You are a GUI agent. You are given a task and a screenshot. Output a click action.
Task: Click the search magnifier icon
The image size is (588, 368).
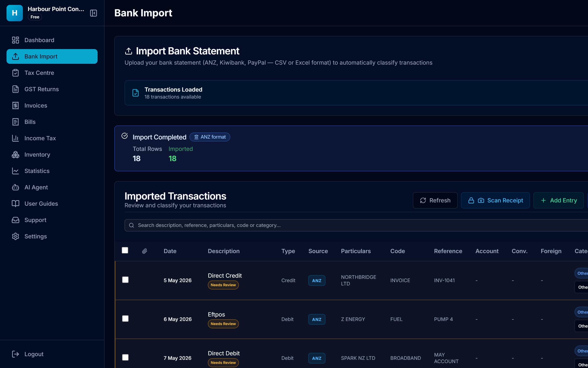point(131,225)
